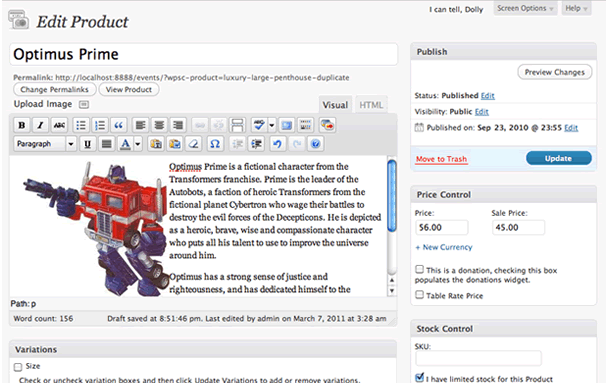Image resolution: width=606 pixels, height=383 pixels.
Task: Click the Upload Image media icon
Action: click(x=84, y=104)
